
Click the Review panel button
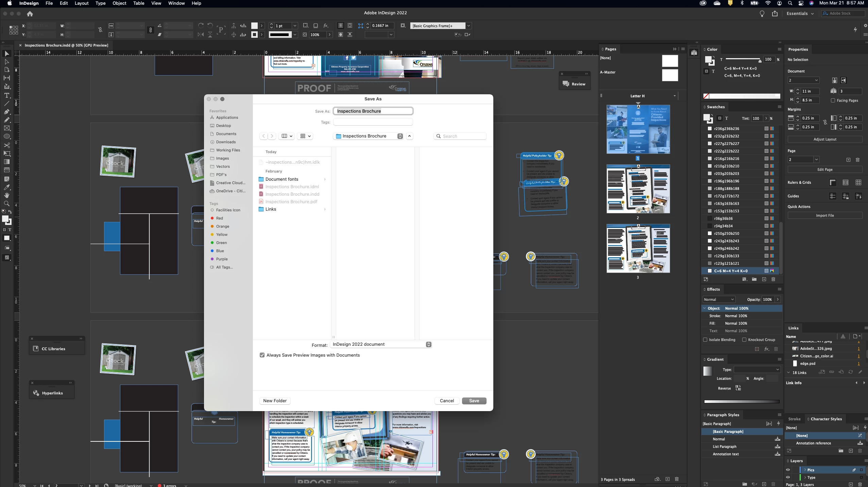coord(574,84)
